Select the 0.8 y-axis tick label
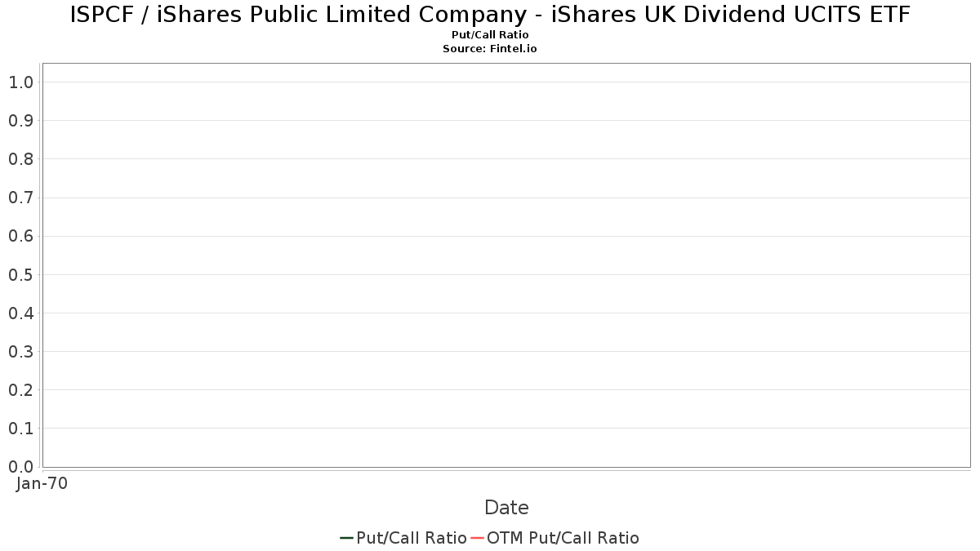 point(21,159)
